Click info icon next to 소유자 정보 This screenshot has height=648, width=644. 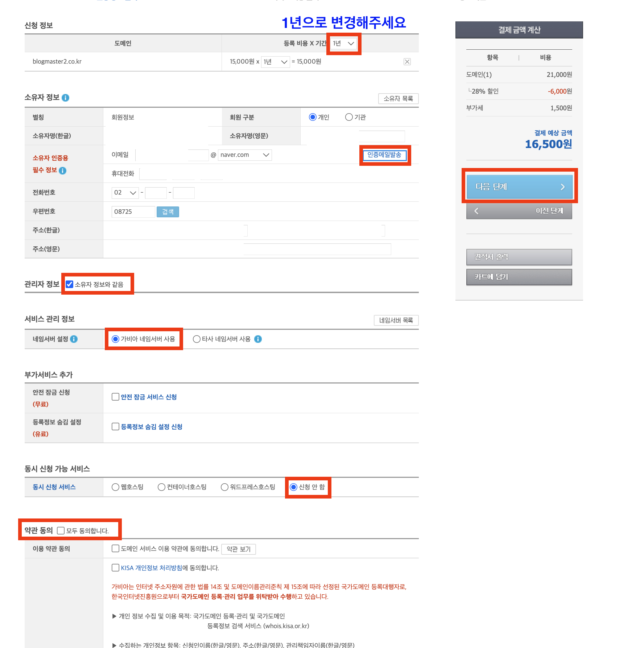[65, 98]
